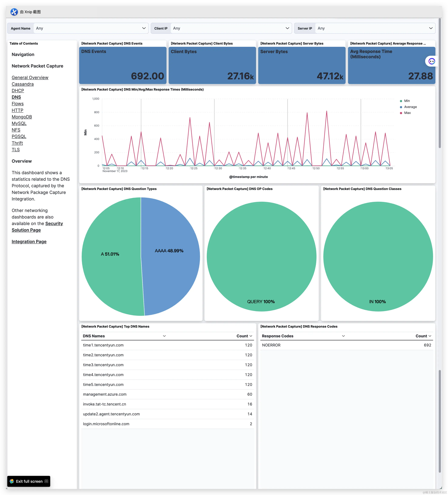Click the fullscreen icon in Exit button
The height and width of the screenshot is (495, 448).
click(46, 481)
